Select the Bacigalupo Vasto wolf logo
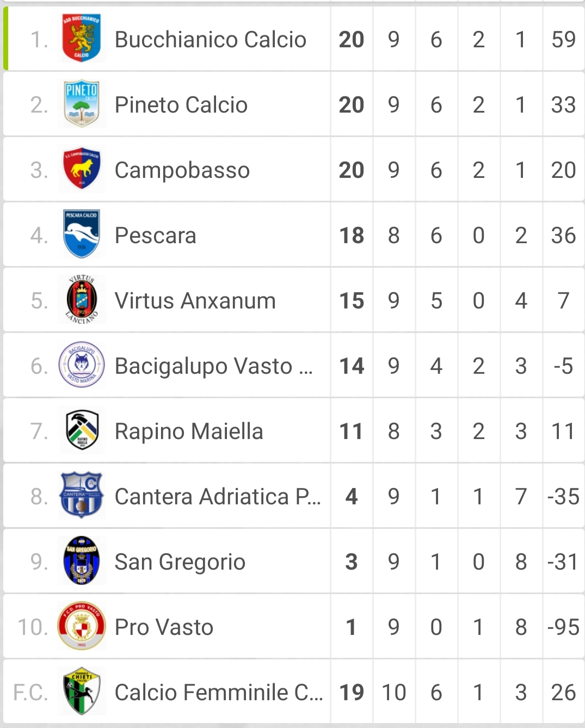 (82, 365)
